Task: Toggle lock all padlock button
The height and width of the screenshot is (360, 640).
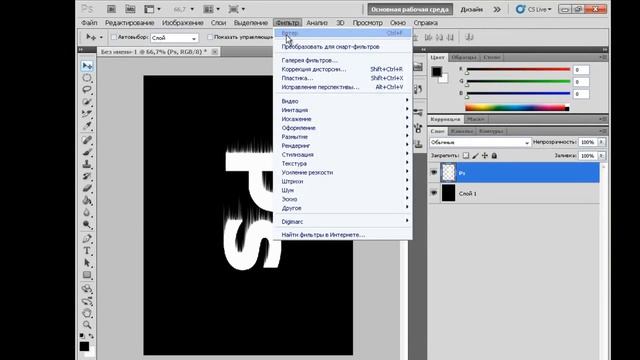Action: coord(494,156)
